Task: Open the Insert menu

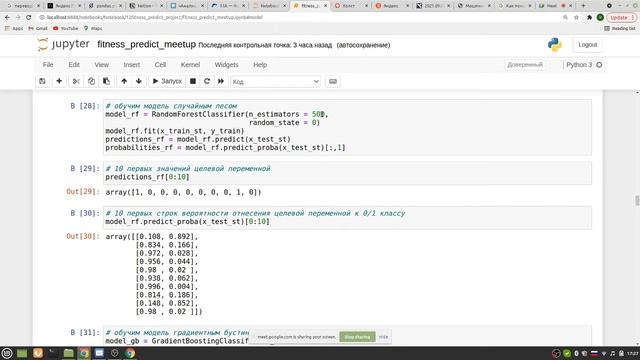Action: [131, 64]
